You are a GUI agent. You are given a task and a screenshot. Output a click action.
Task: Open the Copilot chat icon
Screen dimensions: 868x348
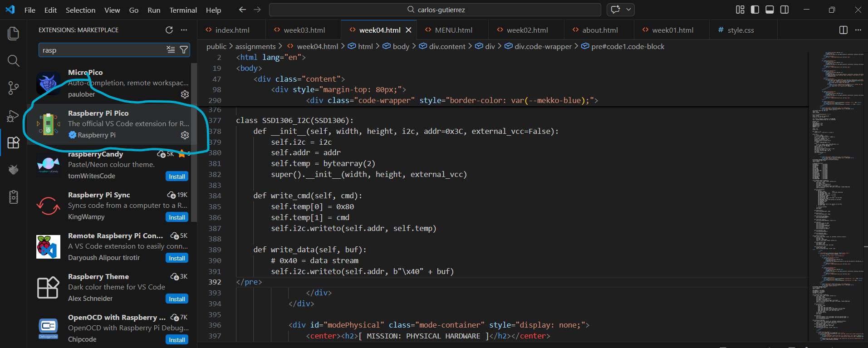coord(616,10)
